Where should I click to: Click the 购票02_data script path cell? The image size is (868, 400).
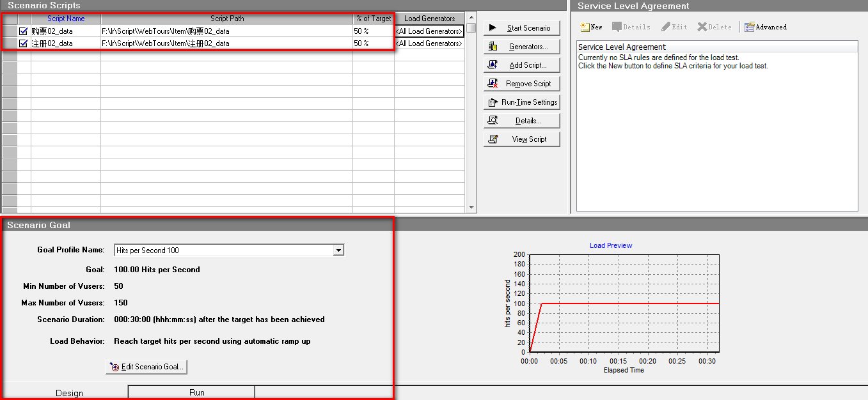227,31
